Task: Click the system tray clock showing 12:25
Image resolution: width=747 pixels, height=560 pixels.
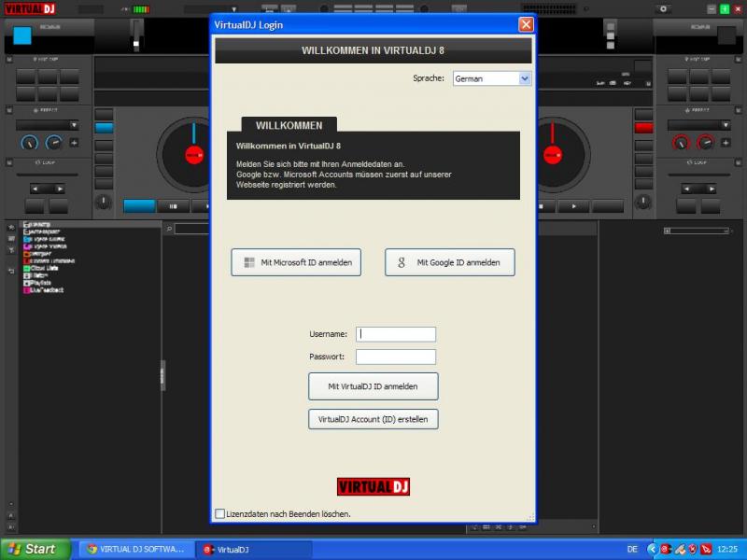Action: click(727, 549)
